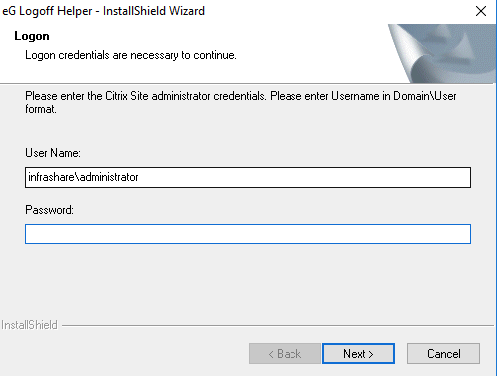Proceed with the Next > button

(x=358, y=354)
